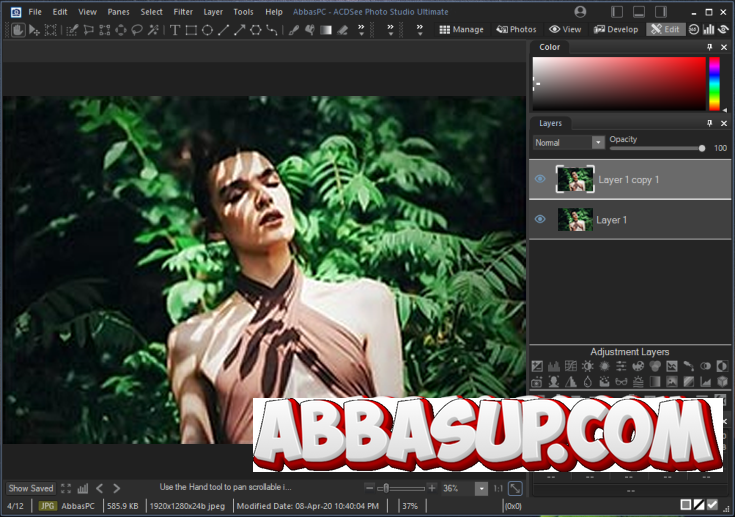Select the Arrow drawing tool

click(239, 30)
